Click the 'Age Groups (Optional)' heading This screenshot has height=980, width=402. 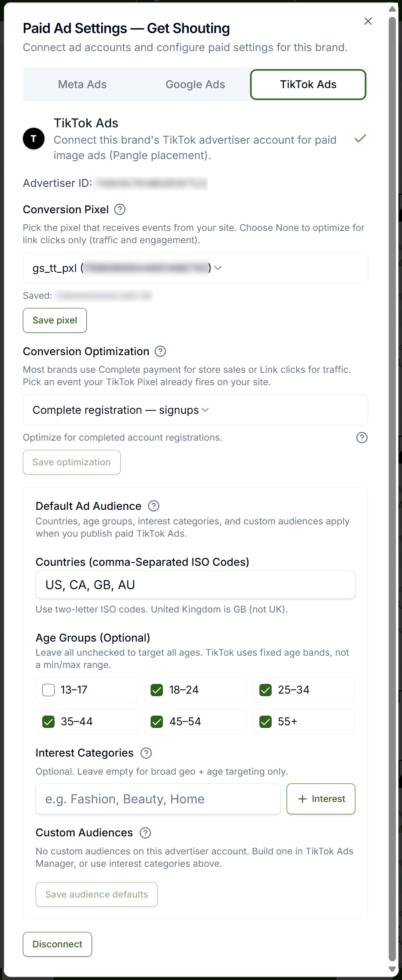93,638
